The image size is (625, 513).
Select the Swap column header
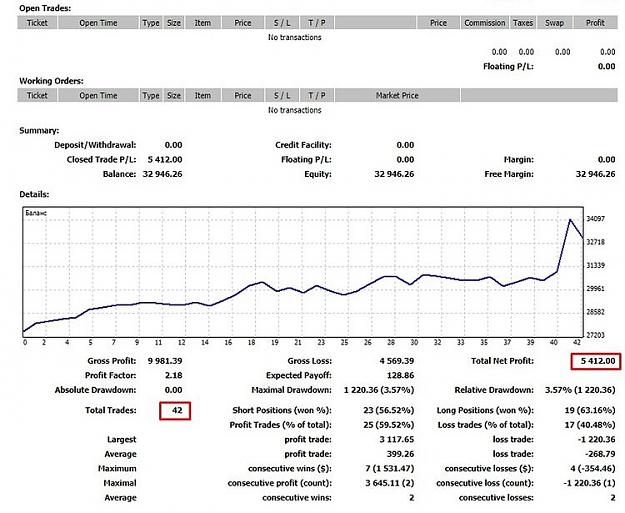(x=554, y=23)
